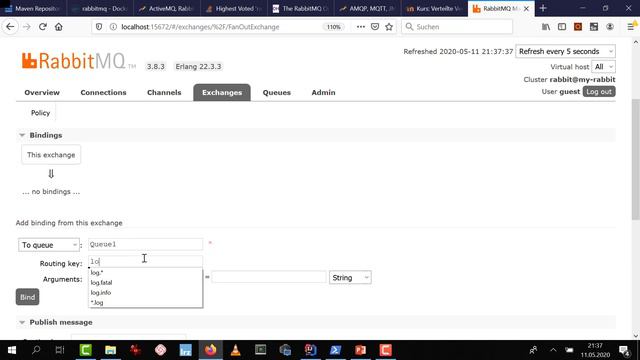Switch to Firefox in the taskbar
Image resolution: width=640 pixels, height=360 pixels.
click(211, 350)
